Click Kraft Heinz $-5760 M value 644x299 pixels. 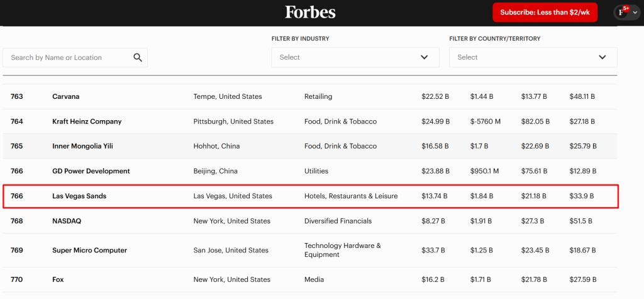(x=486, y=121)
